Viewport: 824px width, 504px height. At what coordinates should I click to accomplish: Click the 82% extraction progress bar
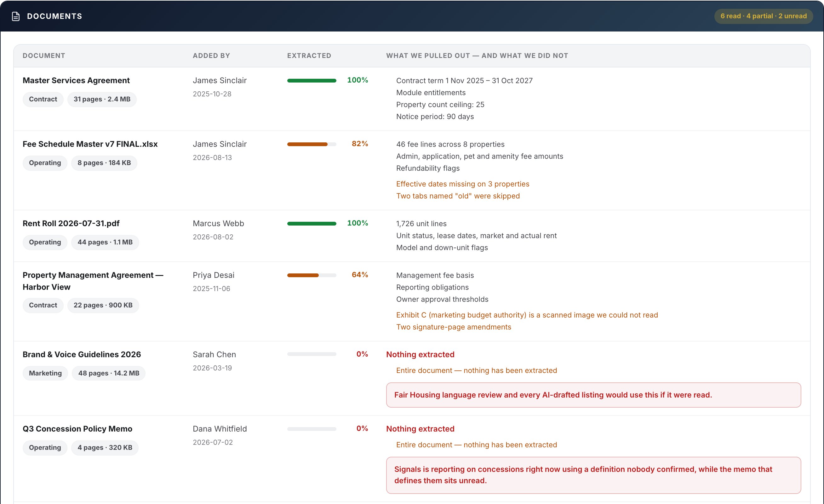[312, 144]
